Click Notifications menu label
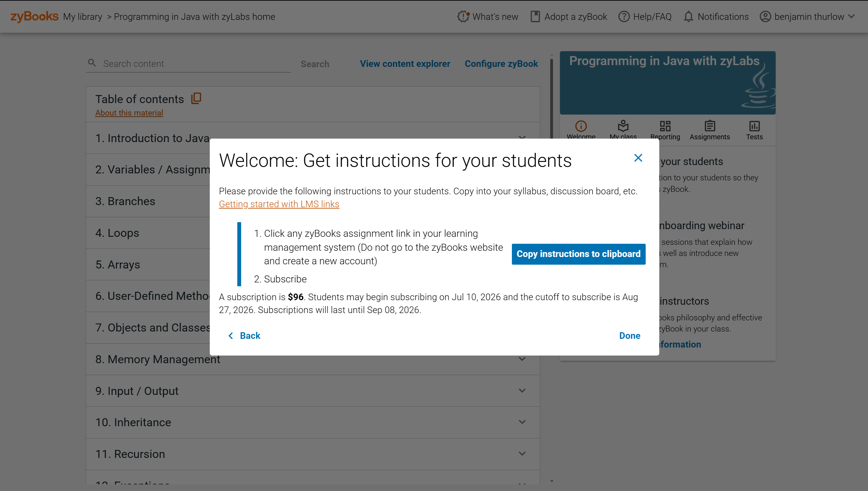868x491 pixels. click(723, 17)
